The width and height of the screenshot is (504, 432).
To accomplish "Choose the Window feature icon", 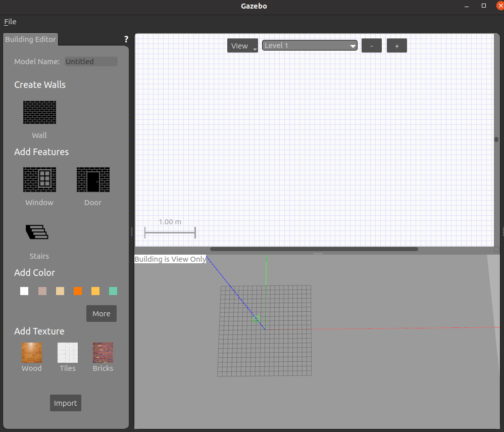I will [x=39, y=180].
